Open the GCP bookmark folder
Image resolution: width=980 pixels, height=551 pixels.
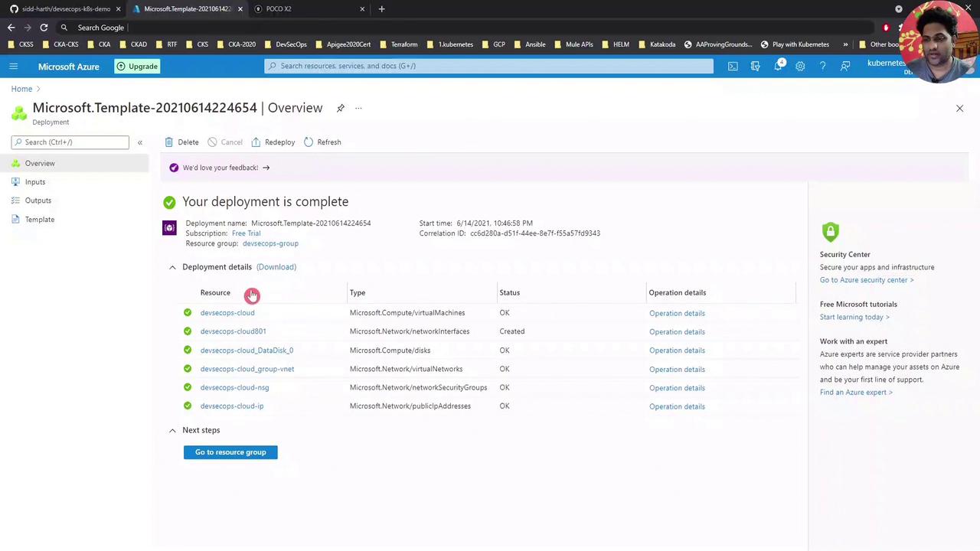pyautogui.click(x=492, y=44)
